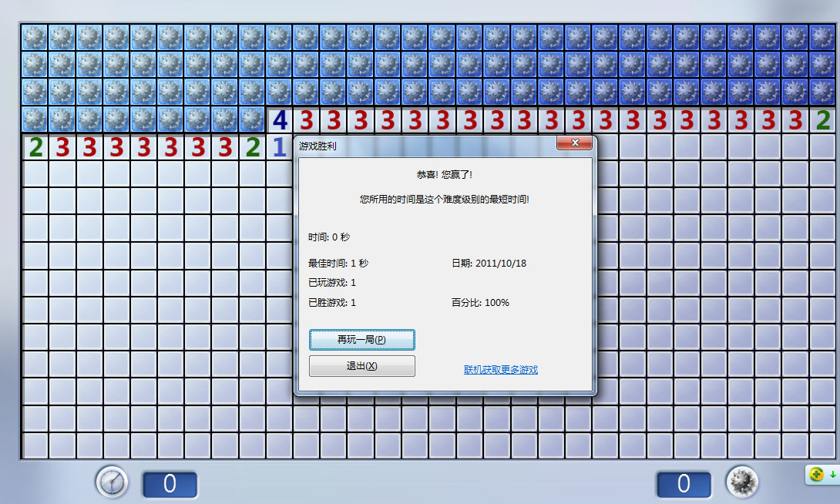840x504 pixels.
Task: Click the 游戏胜利 dialog title
Action: click(318, 146)
